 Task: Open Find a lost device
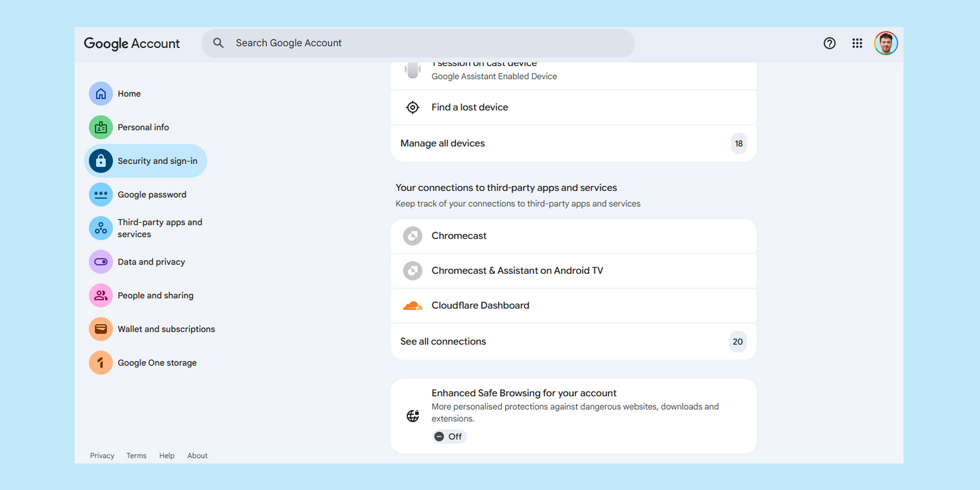573,107
